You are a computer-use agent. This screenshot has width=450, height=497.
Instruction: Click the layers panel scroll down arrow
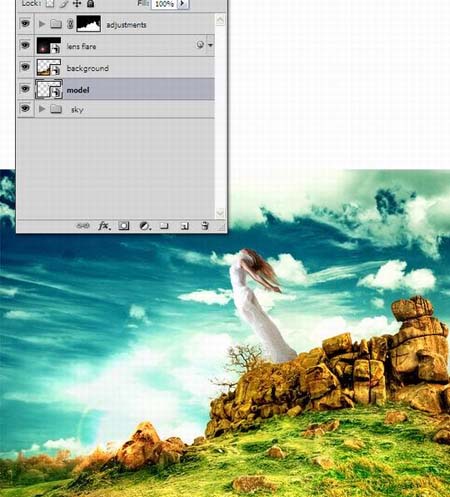tap(220, 212)
